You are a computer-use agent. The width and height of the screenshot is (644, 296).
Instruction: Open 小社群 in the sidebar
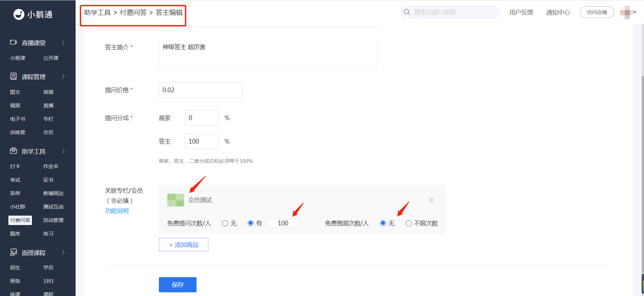pos(17,207)
